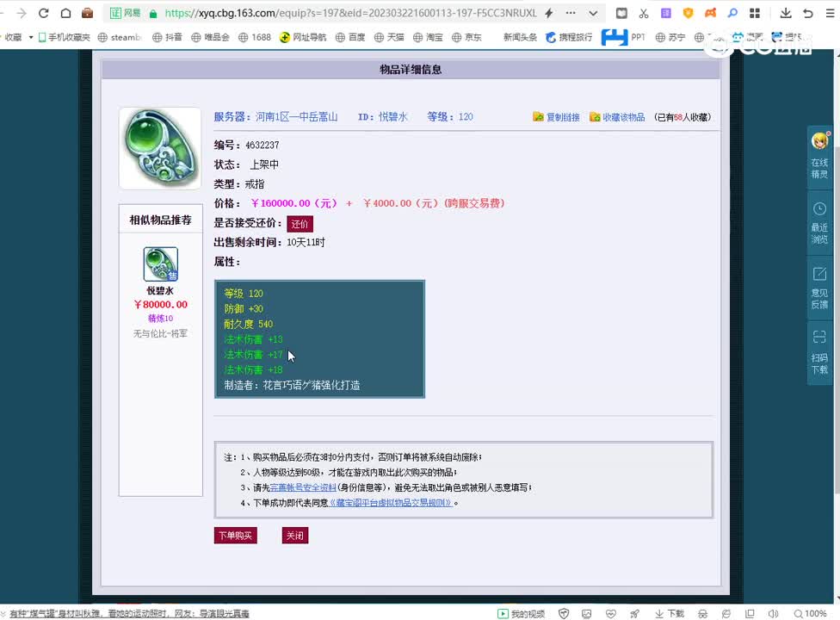Click the magnifier search extension icon
The width and height of the screenshot is (840, 620).
point(732,13)
